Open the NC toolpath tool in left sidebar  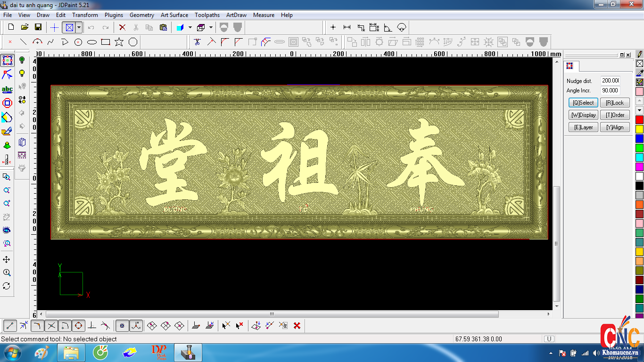[7, 159]
